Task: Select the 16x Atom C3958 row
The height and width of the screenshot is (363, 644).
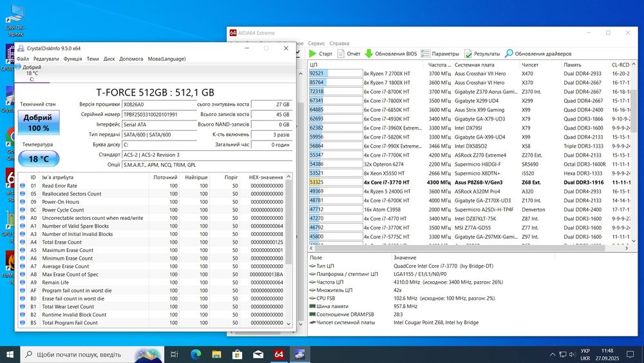Action: coord(469,210)
